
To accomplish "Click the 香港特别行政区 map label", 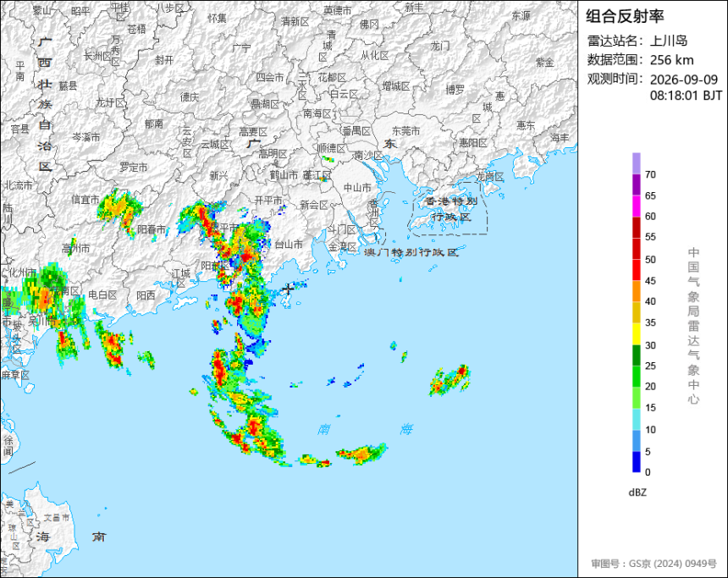I will pos(451,209).
